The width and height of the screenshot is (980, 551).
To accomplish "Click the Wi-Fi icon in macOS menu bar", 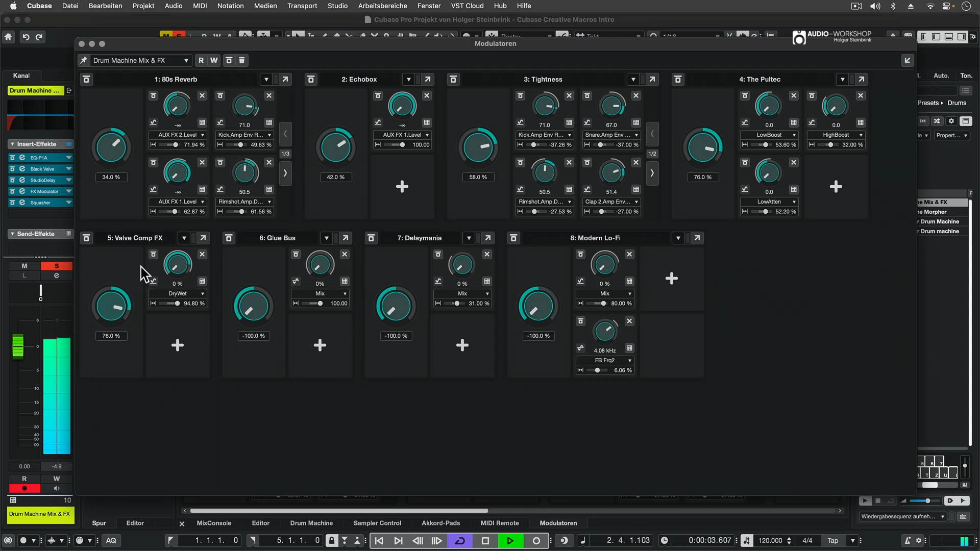I will coord(930,6).
